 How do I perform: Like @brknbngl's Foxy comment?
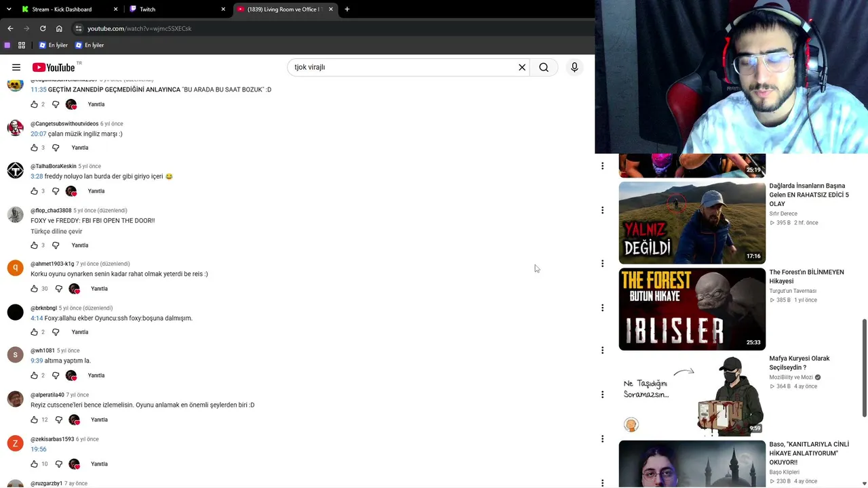point(34,332)
